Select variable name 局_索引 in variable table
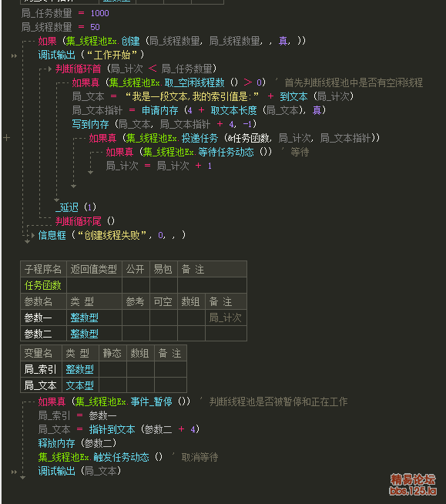Screen dimensions: 446x504 [x=41, y=369]
